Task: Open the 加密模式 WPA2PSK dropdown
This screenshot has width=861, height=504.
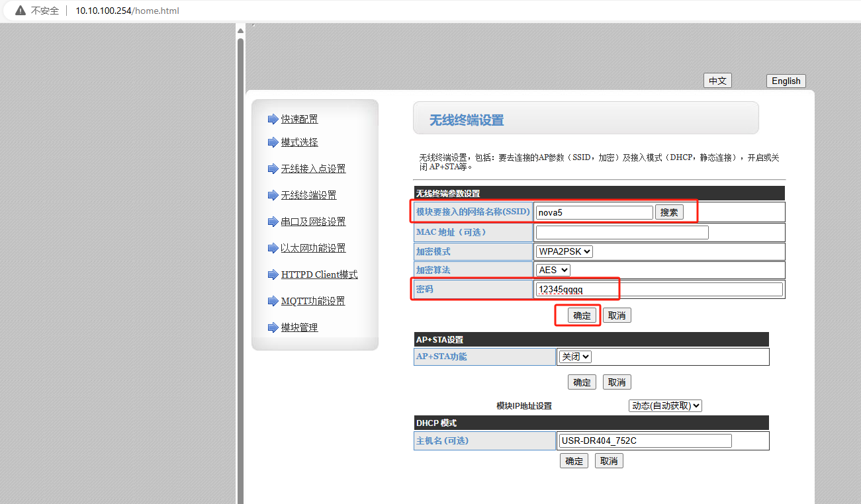Action: [565, 251]
